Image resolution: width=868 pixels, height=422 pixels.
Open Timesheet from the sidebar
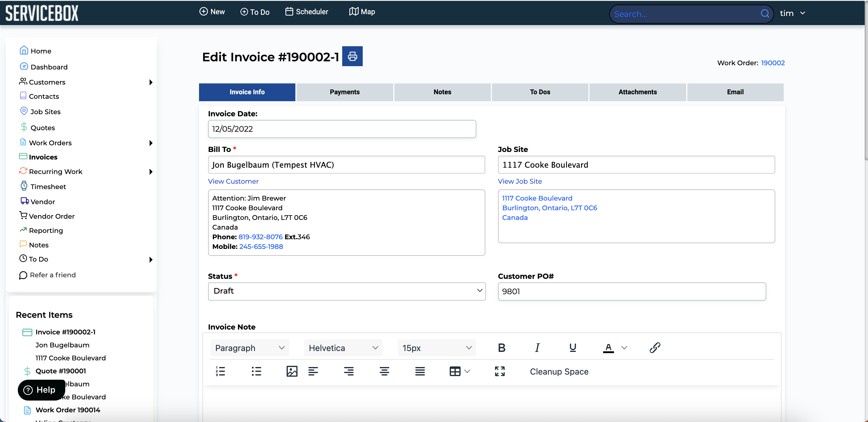click(x=43, y=186)
